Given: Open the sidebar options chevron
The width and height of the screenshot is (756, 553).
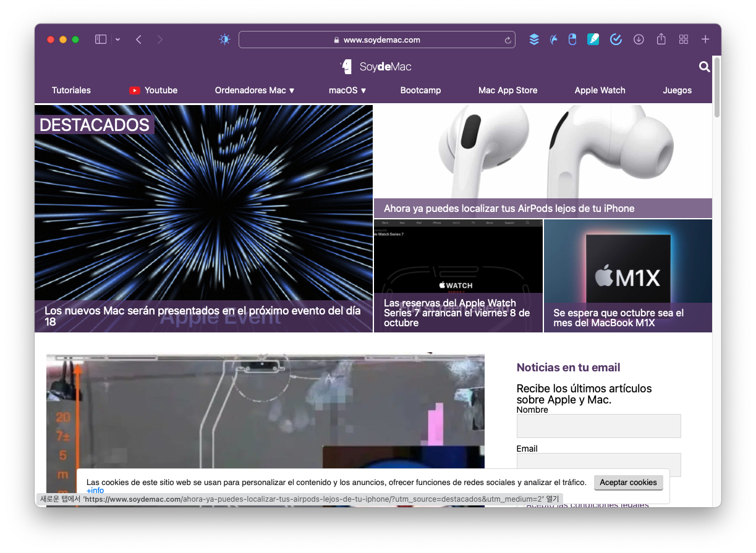Looking at the screenshot, I should 117,40.
